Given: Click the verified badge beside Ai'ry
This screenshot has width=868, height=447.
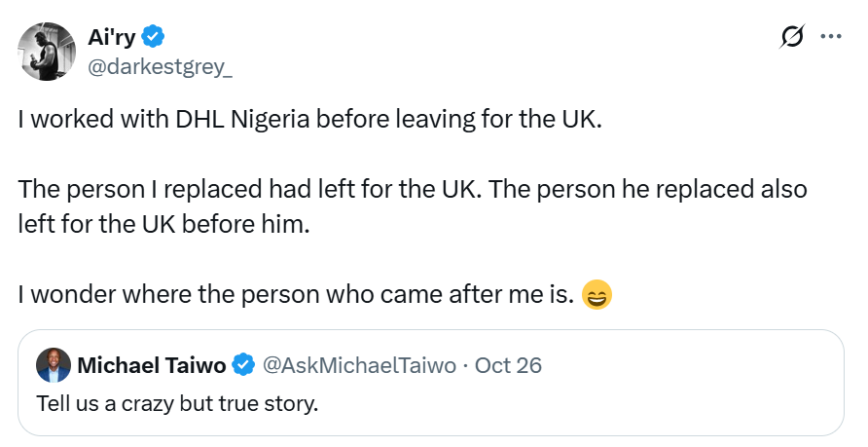Looking at the screenshot, I should point(154,38).
